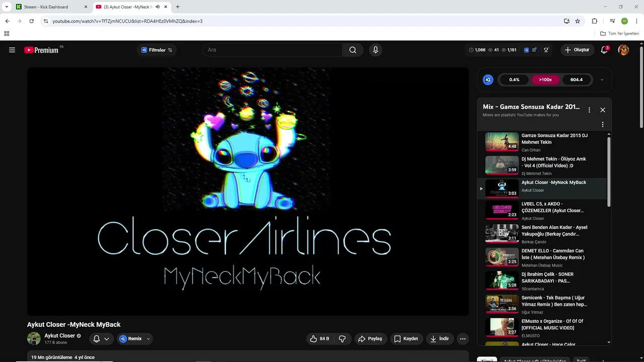The image size is (644, 362).
Task: Click the playlist panel scrollbar
Action: click(x=609, y=171)
